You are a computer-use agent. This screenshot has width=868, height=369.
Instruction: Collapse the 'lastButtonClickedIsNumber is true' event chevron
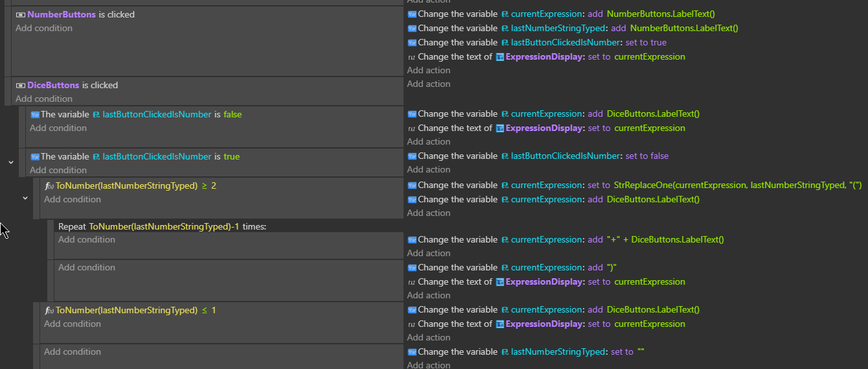point(11,162)
